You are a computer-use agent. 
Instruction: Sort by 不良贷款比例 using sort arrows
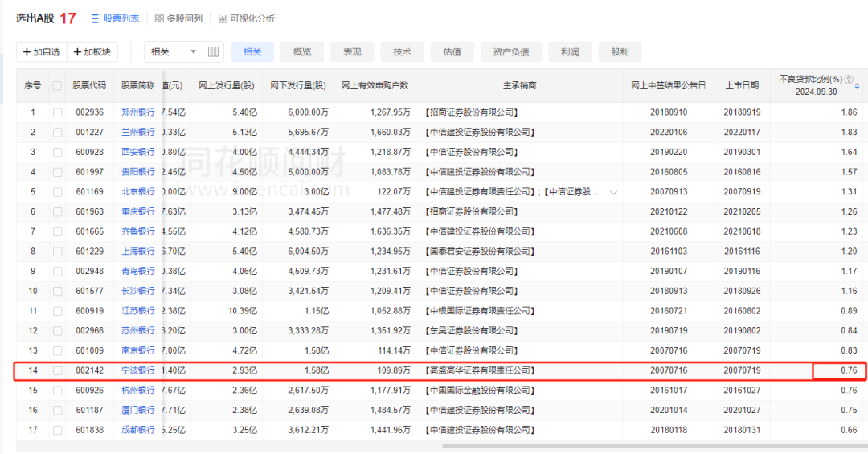click(858, 86)
